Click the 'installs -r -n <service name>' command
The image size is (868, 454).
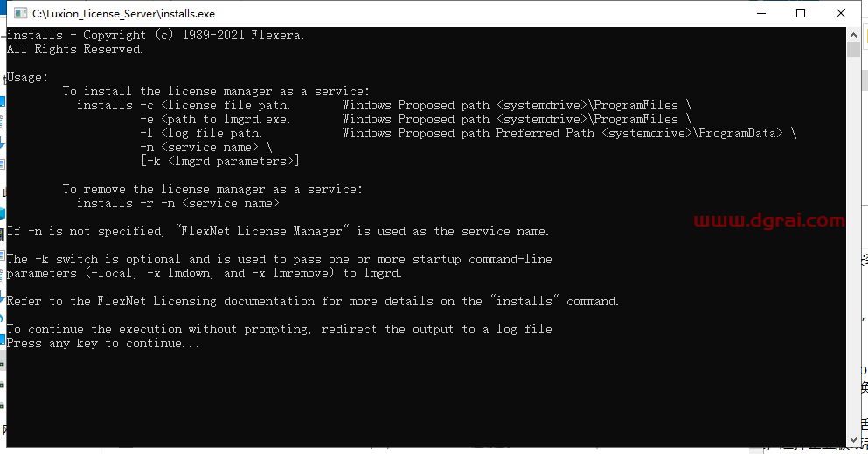pyautogui.click(x=177, y=204)
